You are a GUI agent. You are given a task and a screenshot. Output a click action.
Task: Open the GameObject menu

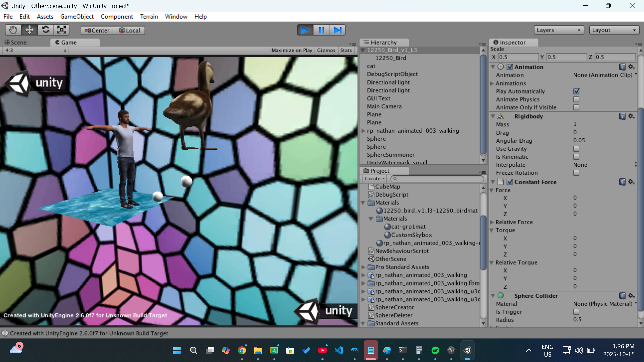pos(77,16)
